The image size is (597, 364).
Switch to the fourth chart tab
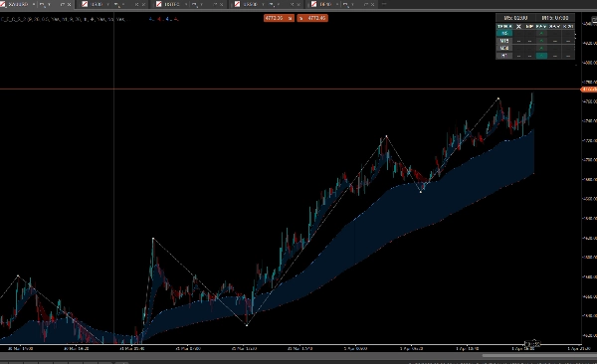click(x=268, y=4)
